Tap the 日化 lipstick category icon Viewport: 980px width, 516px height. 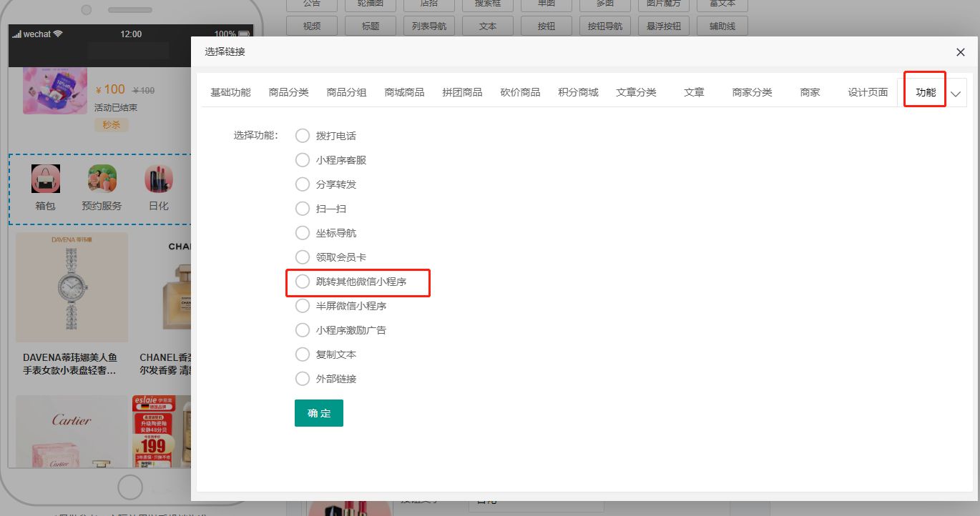(158, 179)
